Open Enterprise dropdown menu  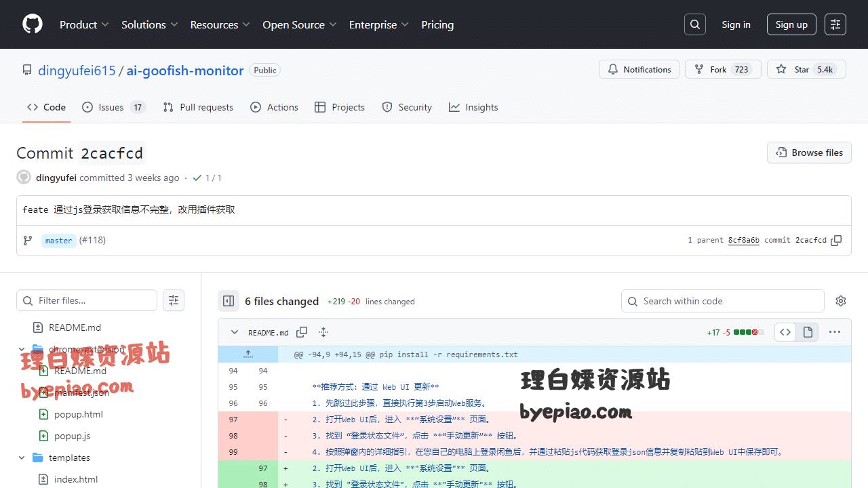pyautogui.click(x=379, y=24)
